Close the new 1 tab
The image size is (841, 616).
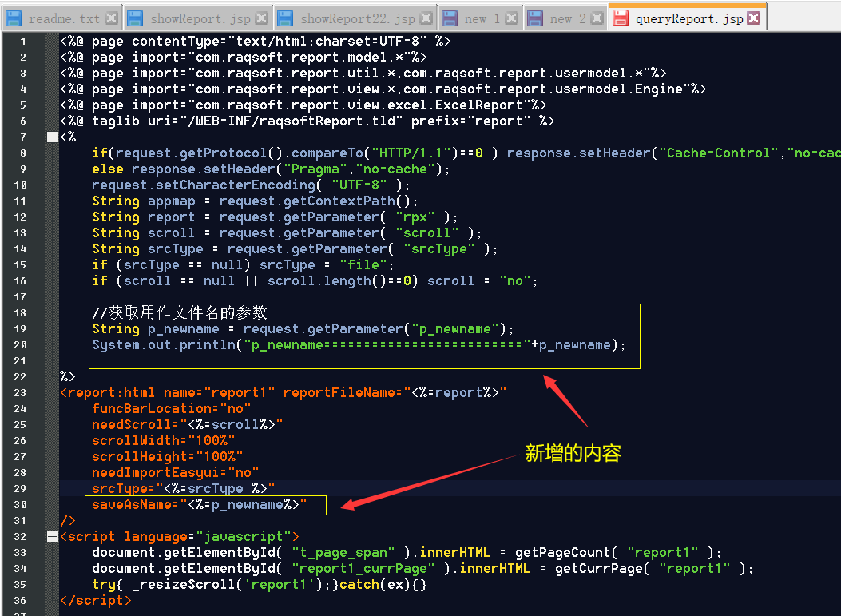click(512, 18)
